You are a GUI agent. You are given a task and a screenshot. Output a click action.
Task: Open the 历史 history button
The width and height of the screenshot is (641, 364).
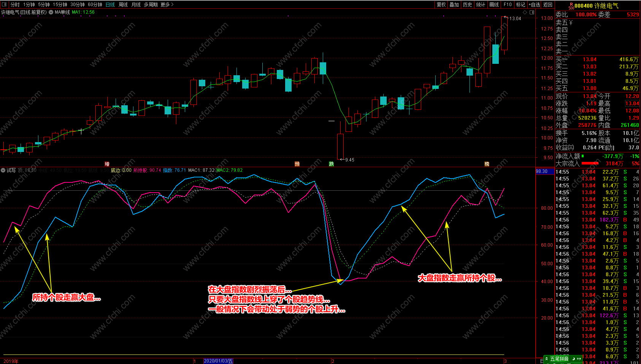click(468, 5)
